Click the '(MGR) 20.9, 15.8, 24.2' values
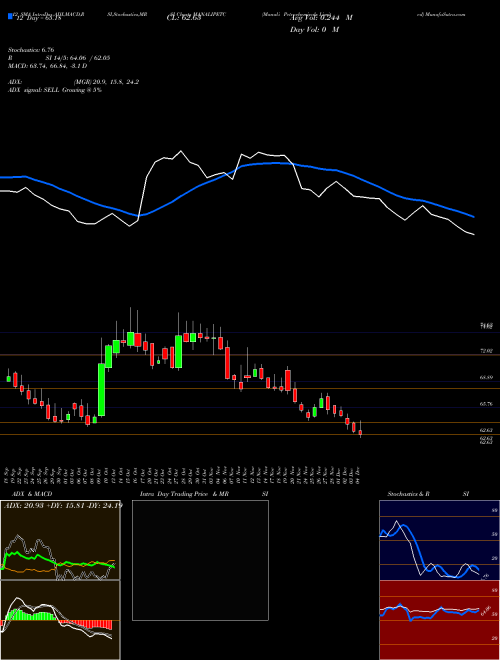500x660 pixels. [106, 82]
